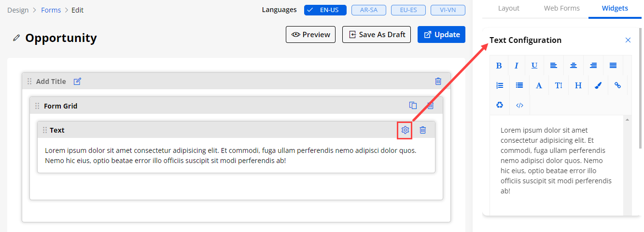Click the Forms breadcrumb link
Viewport: 644px width, 232px height.
[x=51, y=10]
